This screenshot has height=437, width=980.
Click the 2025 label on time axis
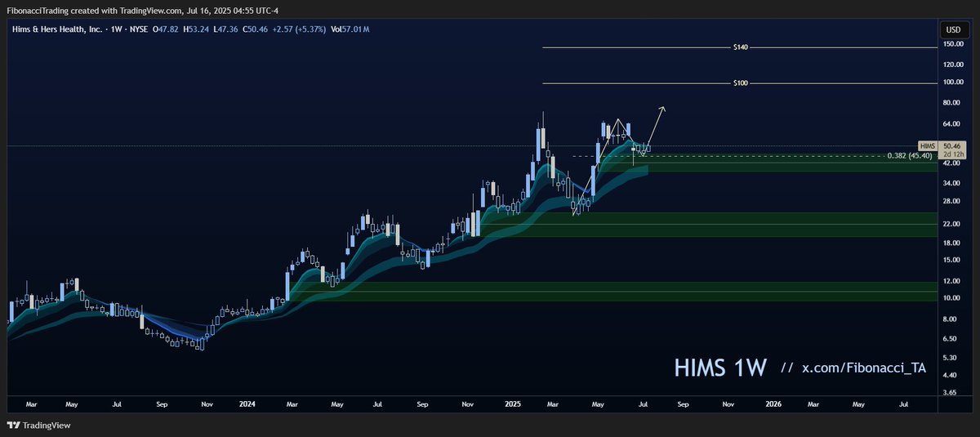pos(512,404)
